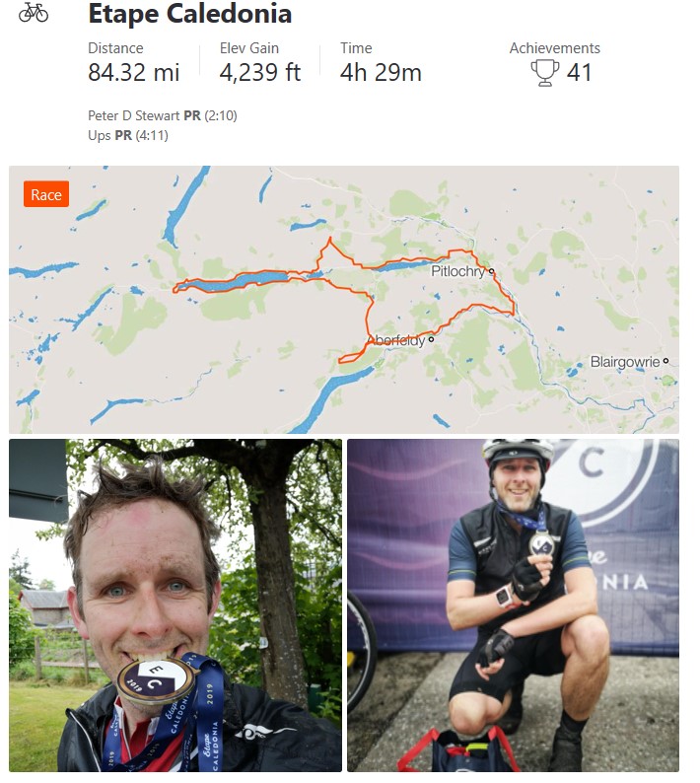Open the Peter D Stewart PR segment
Image resolution: width=700 pixels, height=783 pixels.
point(163,115)
